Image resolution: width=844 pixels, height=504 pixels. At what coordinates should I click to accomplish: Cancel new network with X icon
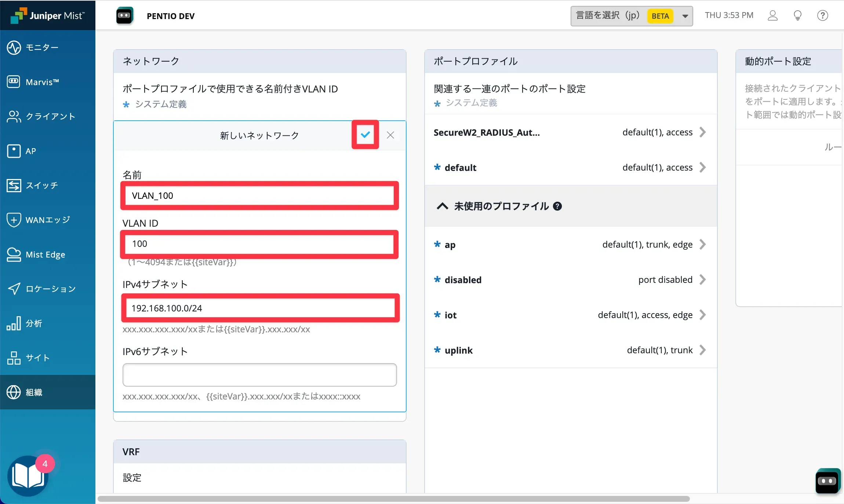coord(390,135)
